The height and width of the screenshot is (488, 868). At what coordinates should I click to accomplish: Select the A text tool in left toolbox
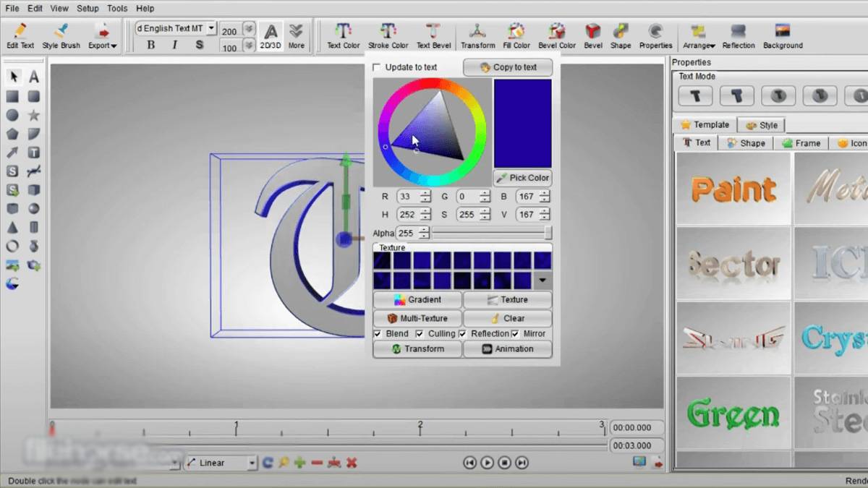(x=33, y=77)
